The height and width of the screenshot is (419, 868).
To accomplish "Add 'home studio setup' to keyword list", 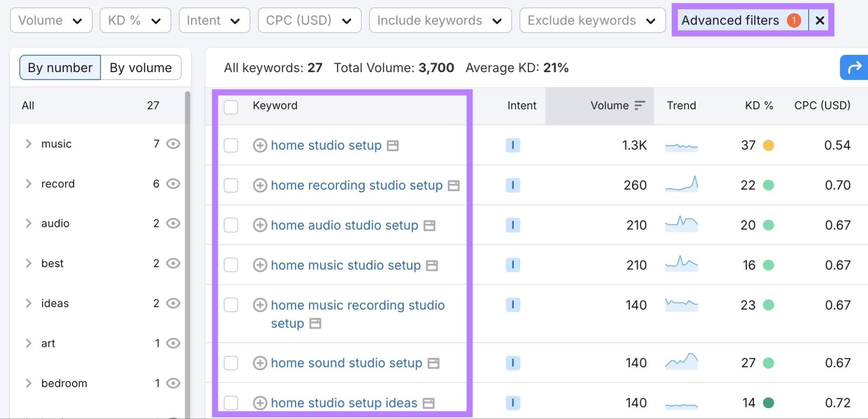I will [x=260, y=145].
